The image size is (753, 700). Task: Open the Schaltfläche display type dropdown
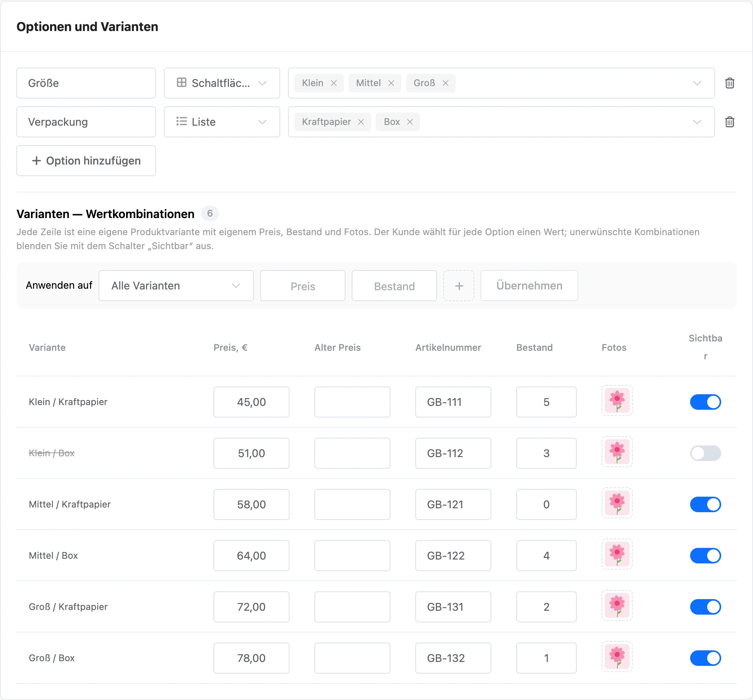(x=222, y=83)
